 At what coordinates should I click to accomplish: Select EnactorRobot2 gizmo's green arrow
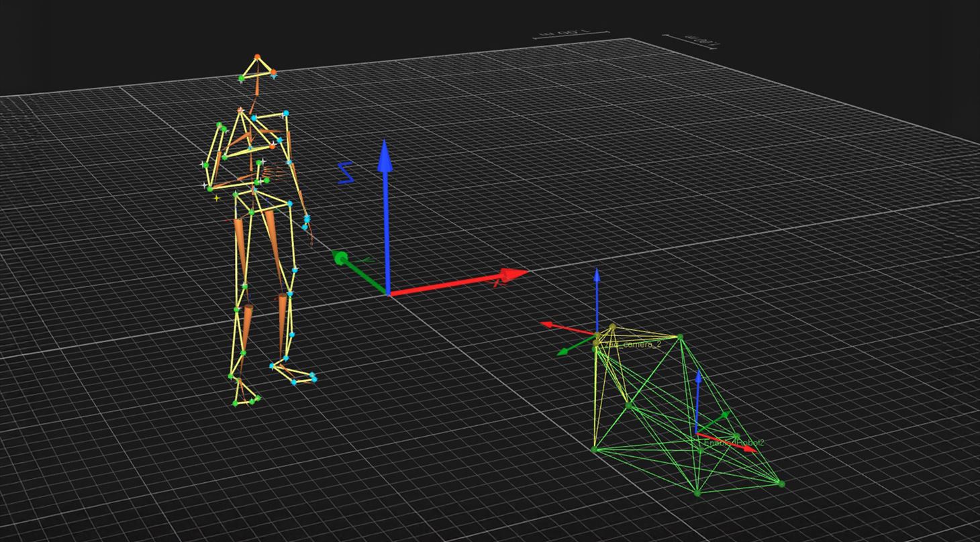(x=714, y=423)
